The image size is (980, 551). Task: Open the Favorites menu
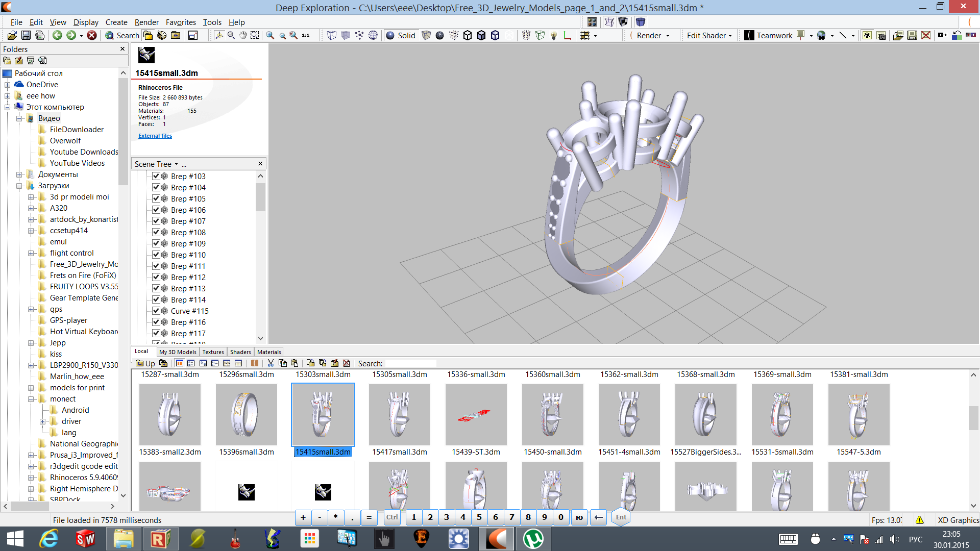tap(181, 22)
